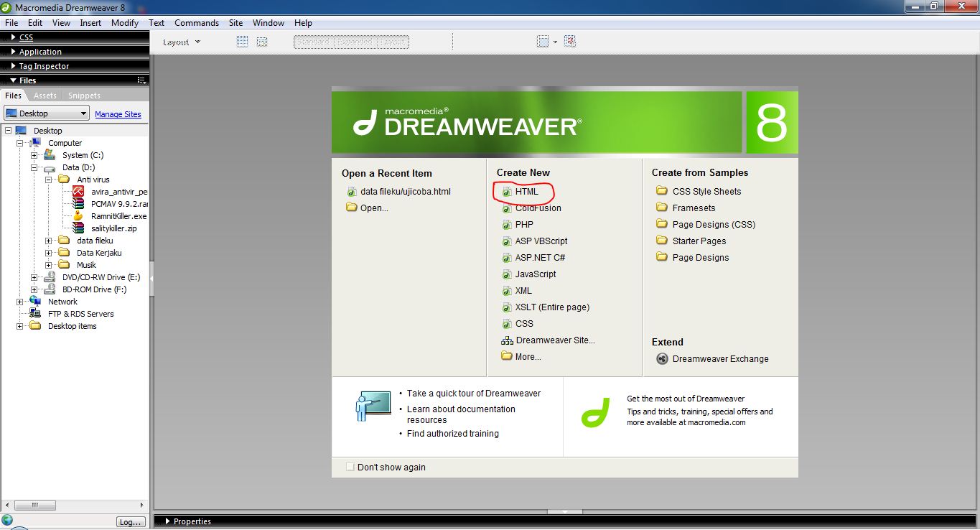Collapse the Anti virus folder node
This screenshot has height=530, width=980.
click(x=48, y=180)
